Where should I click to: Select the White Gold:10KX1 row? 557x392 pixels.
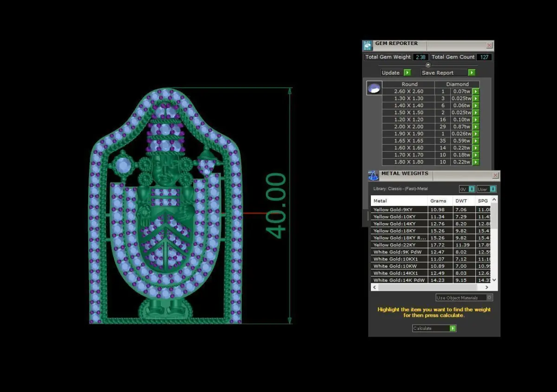click(x=431, y=259)
